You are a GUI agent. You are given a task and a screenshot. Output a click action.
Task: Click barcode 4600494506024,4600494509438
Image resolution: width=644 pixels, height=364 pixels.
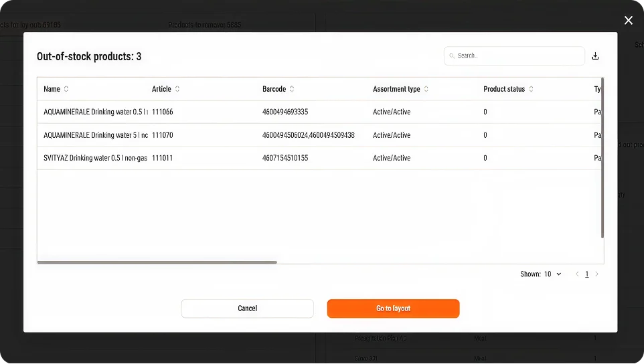click(309, 135)
